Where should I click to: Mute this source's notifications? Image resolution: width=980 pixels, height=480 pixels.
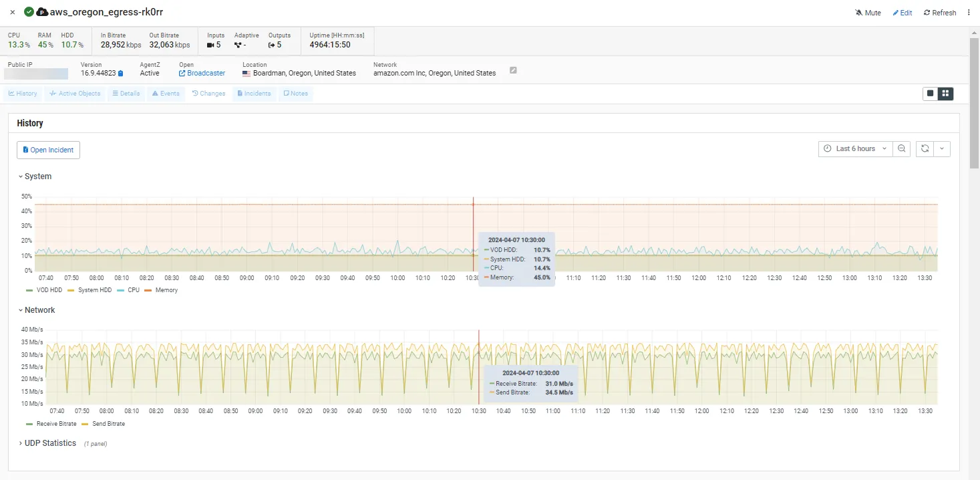click(x=868, y=13)
